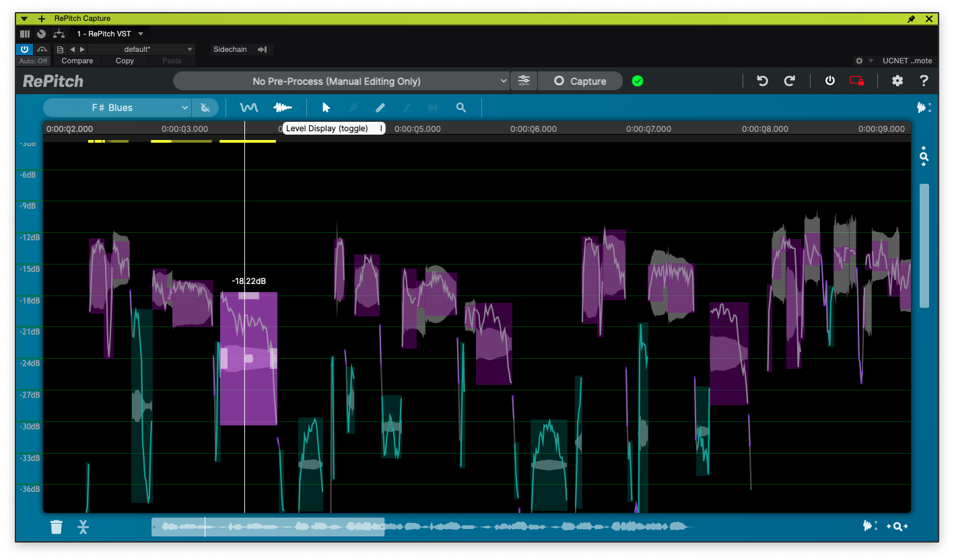Image resolution: width=954 pixels, height=560 pixels.
Task: Open RePitch settings gear
Action: pos(897,81)
